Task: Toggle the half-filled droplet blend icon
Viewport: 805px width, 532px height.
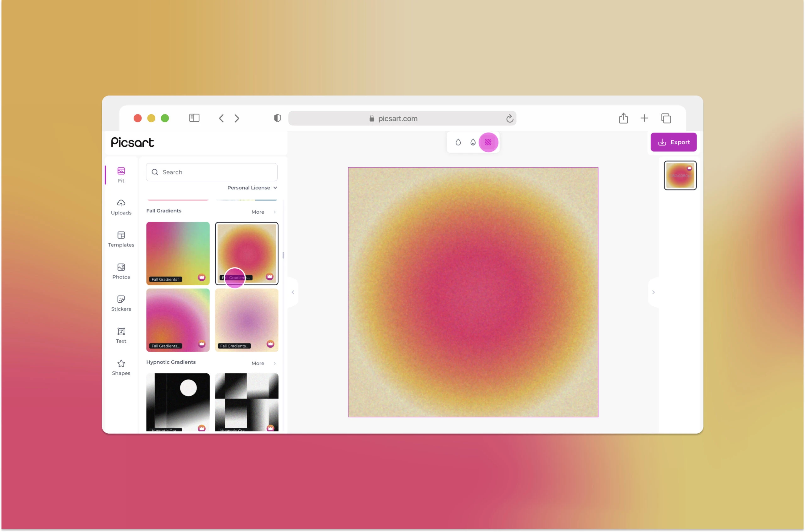Action: 473,142
